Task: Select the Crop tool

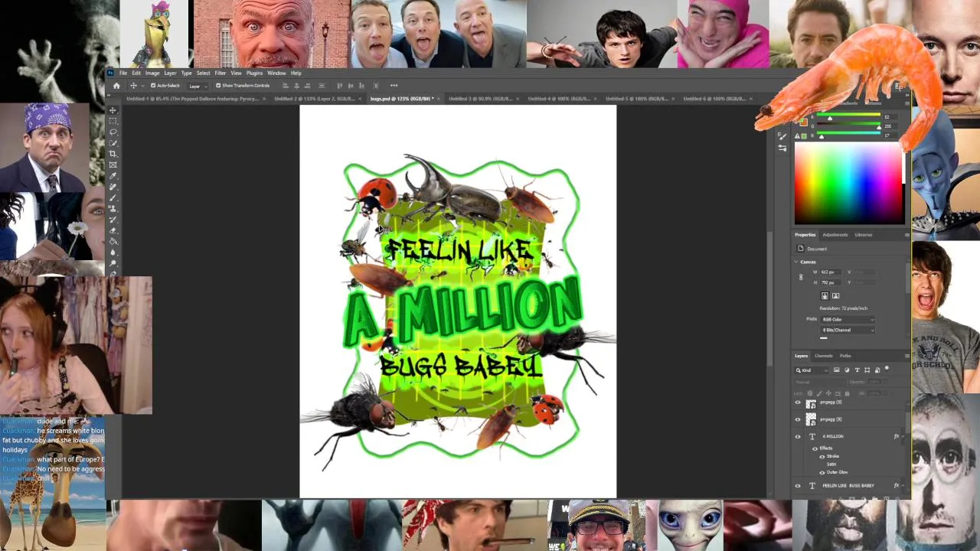Action: coord(113,154)
